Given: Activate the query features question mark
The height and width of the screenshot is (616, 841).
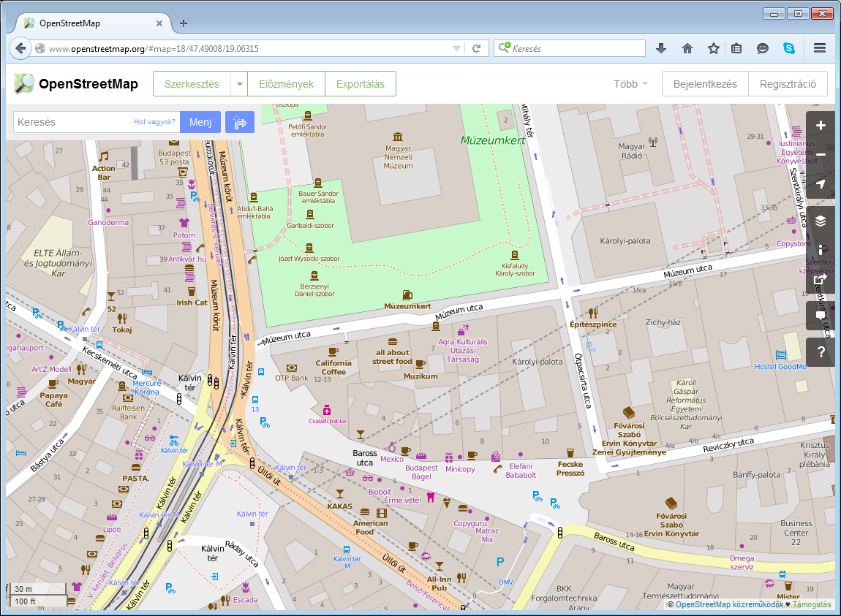Looking at the screenshot, I should (x=821, y=352).
